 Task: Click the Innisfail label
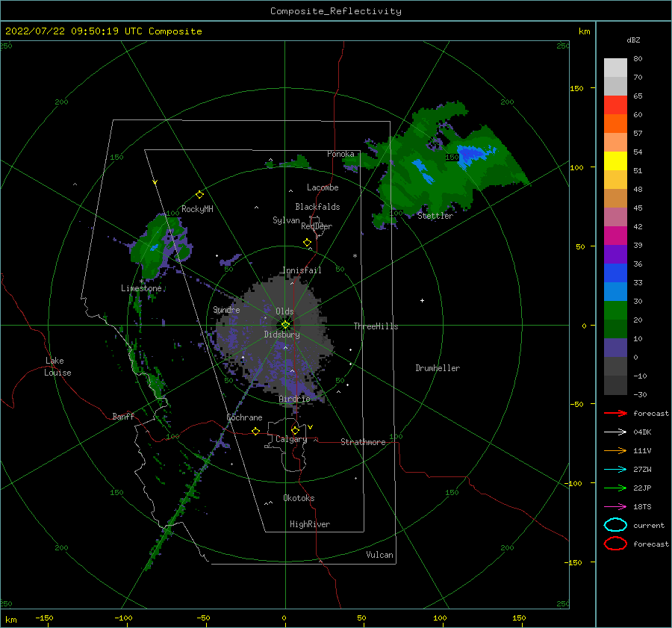(302, 270)
